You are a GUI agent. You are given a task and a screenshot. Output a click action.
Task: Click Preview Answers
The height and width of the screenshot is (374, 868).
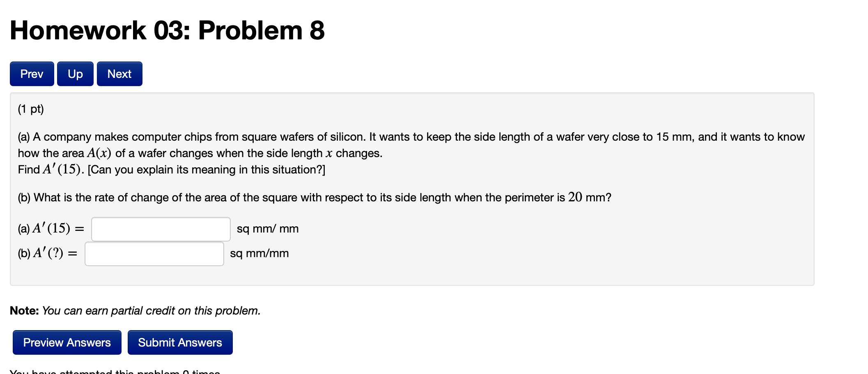(67, 342)
